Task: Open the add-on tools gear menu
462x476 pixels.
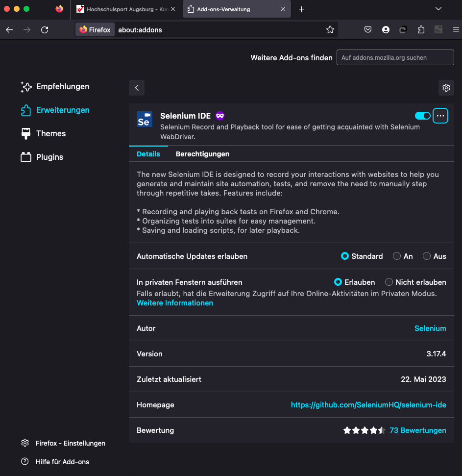Action: click(x=446, y=88)
